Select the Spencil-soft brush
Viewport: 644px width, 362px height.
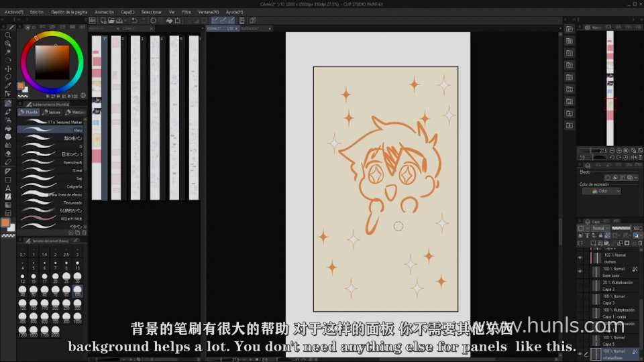coord(52,162)
